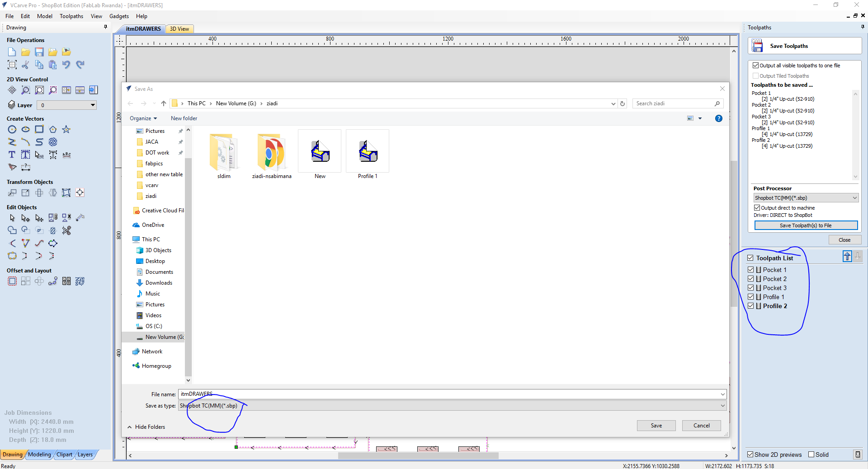Open the Gadgets menu
This screenshot has width=868, height=469.
[x=119, y=16]
